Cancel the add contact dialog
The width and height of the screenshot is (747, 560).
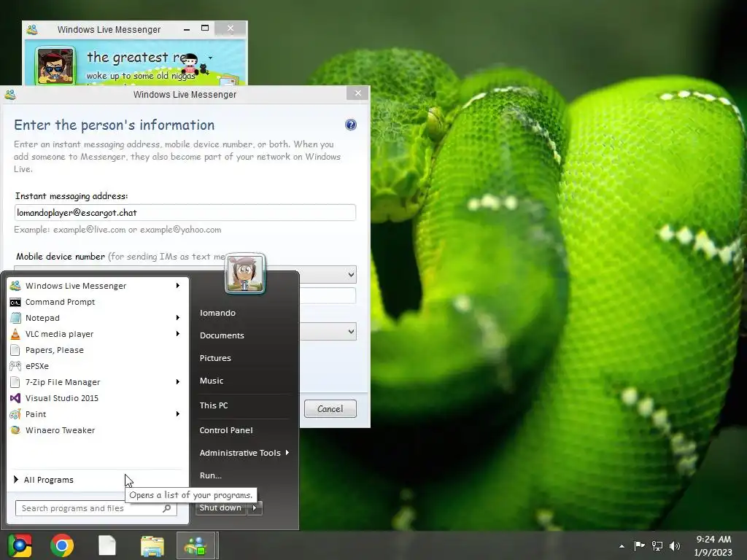click(x=330, y=408)
